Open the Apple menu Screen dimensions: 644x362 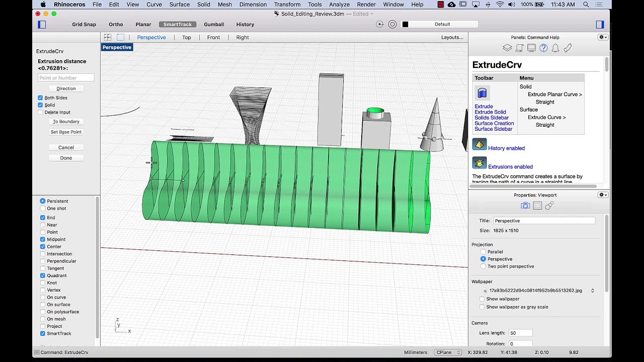click(43, 5)
